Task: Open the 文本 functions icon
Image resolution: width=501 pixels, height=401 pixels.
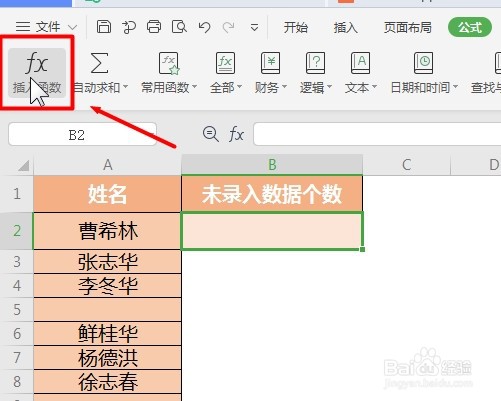Action: [360, 63]
